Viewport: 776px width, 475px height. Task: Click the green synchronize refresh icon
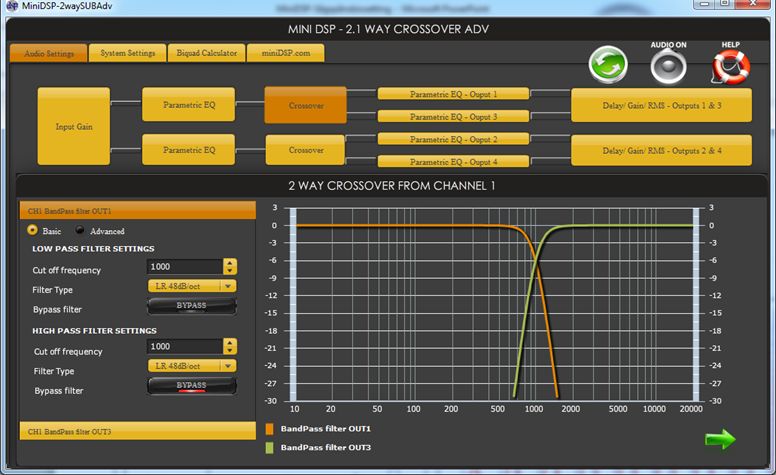[x=608, y=65]
